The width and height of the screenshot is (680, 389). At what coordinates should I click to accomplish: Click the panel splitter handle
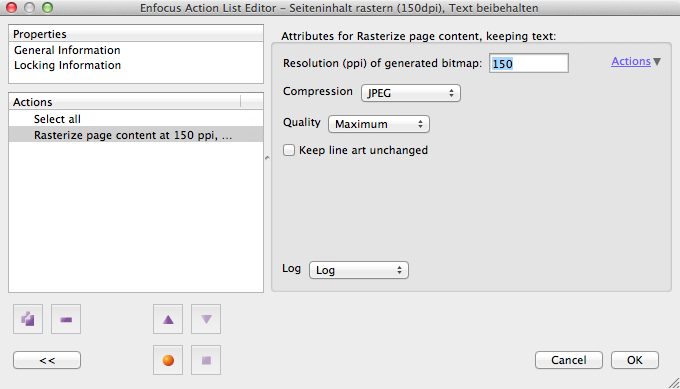pos(267,158)
